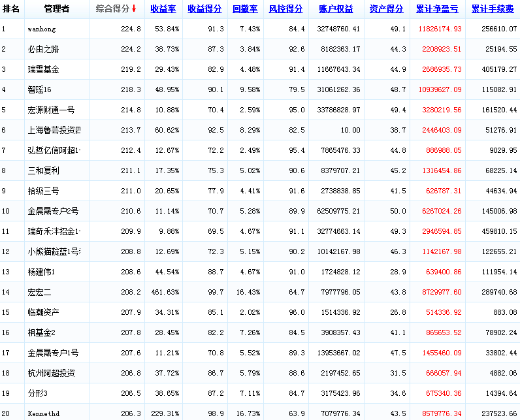Click return score 99.7

[216, 292]
